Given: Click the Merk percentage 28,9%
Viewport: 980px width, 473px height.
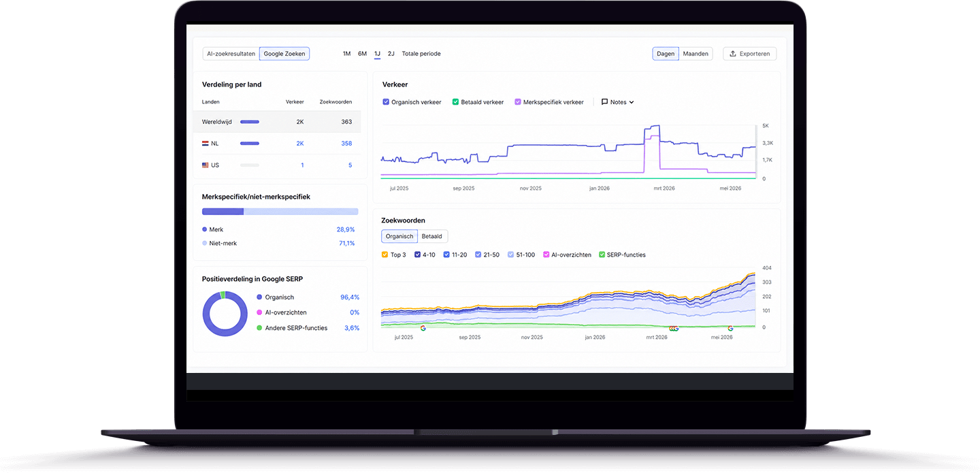Looking at the screenshot, I should click(346, 230).
